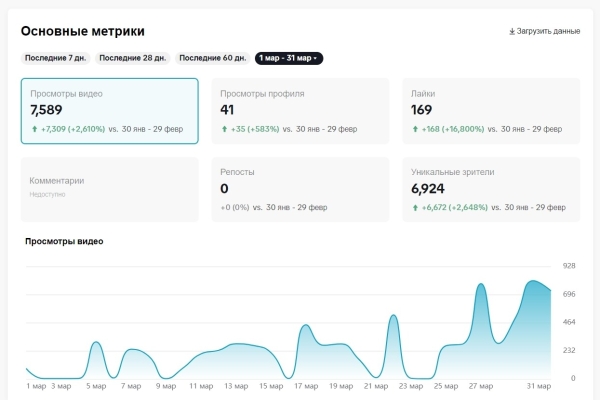Click the chart peak near 31 мар

533,281
